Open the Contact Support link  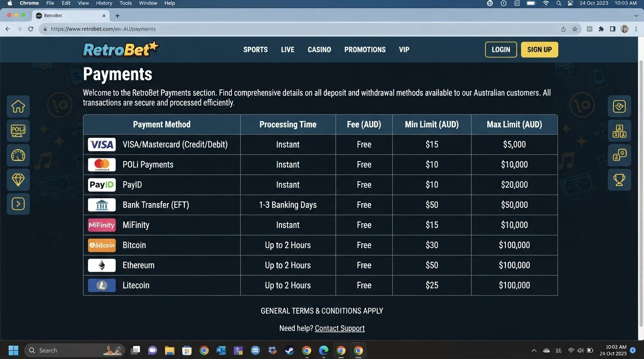pos(340,328)
